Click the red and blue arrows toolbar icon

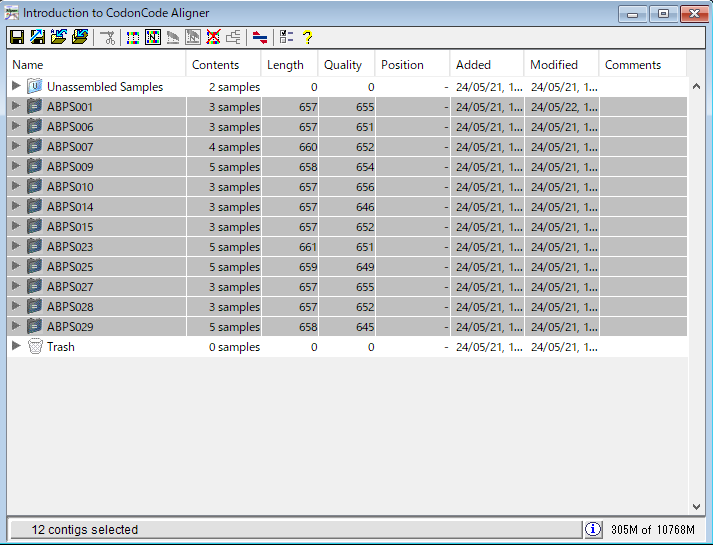(x=259, y=37)
